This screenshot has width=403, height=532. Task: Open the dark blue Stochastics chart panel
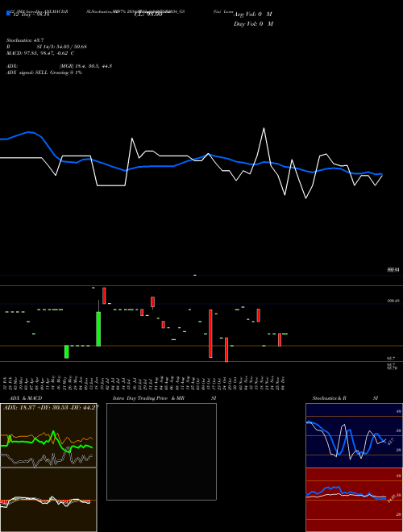(x=354, y=435)
